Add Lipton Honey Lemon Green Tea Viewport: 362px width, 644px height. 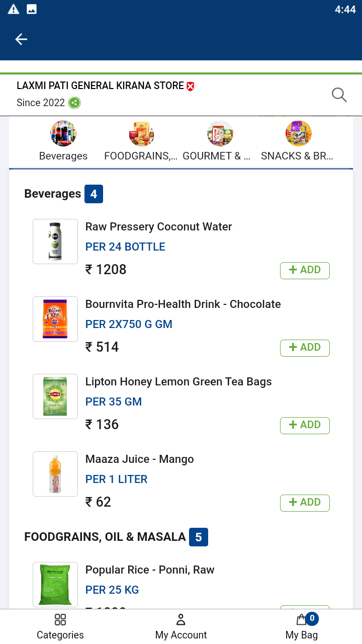click(x=305, y=425)
